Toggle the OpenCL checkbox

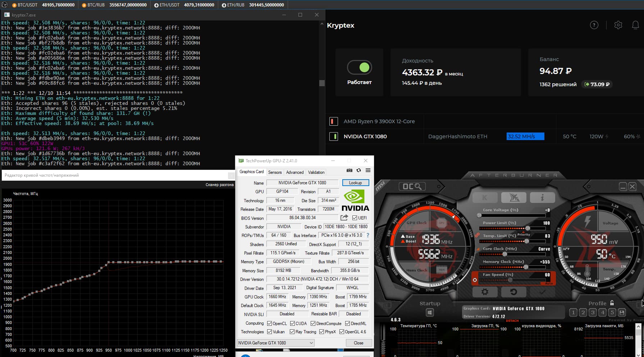[269, 324]
